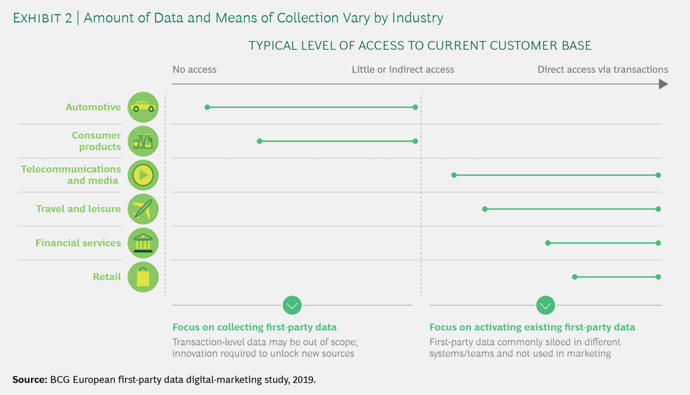Click the Automotive range left endpoint dot
Screen dimensions: 690x395
[207, 107]
